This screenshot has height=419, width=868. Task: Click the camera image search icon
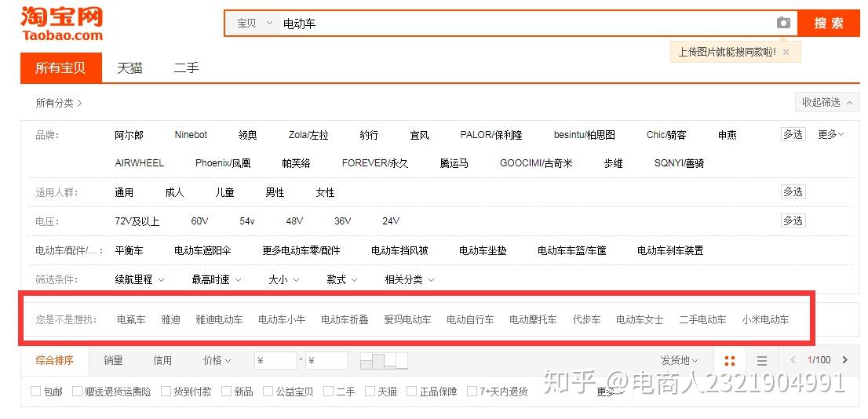[782, 23]
